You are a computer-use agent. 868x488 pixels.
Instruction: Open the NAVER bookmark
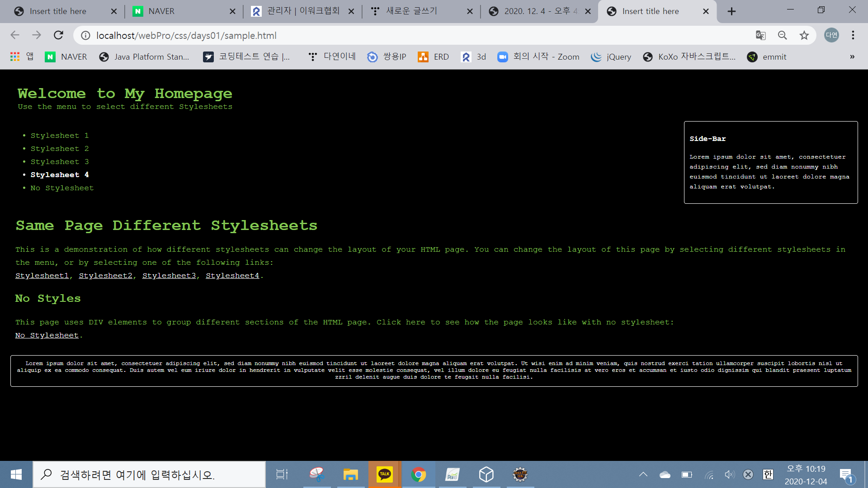[66, 56]
